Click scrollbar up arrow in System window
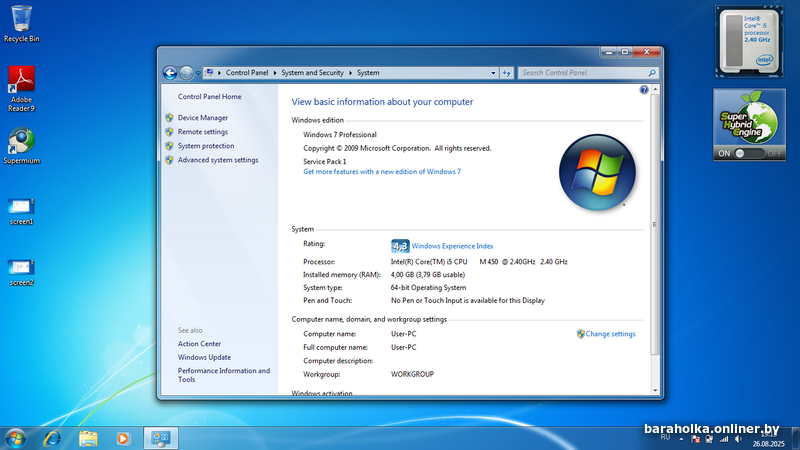800x450 pixels. click(655, 89)
